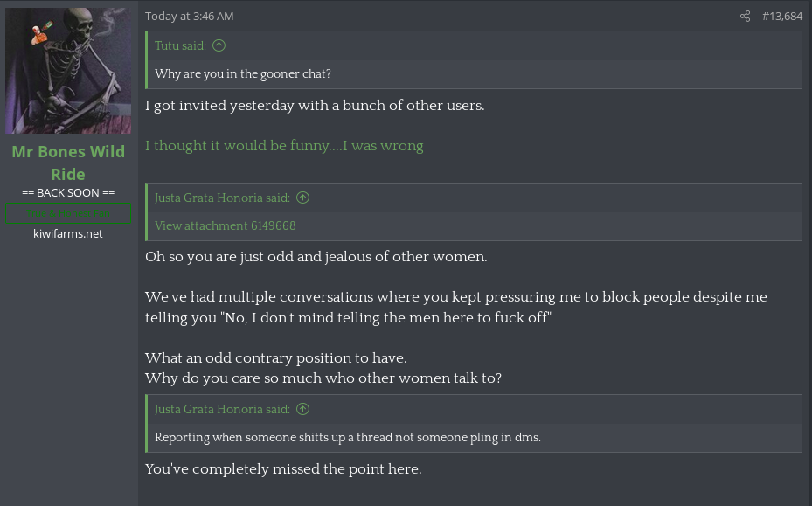The image size is (812, 506).
Task: Click first 'Justa Grata Honoria said:' header
Action: pyautogui.click(x=222, y=198)
